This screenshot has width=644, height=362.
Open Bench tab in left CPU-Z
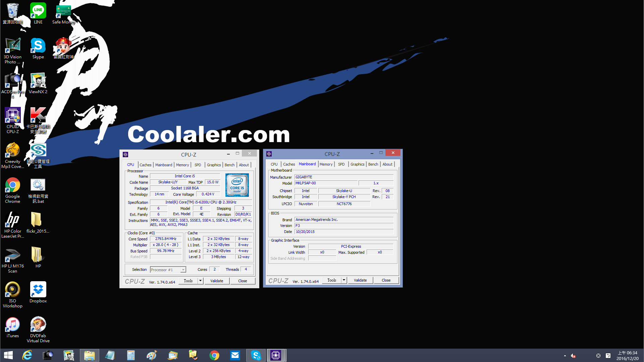coord(230,165)
